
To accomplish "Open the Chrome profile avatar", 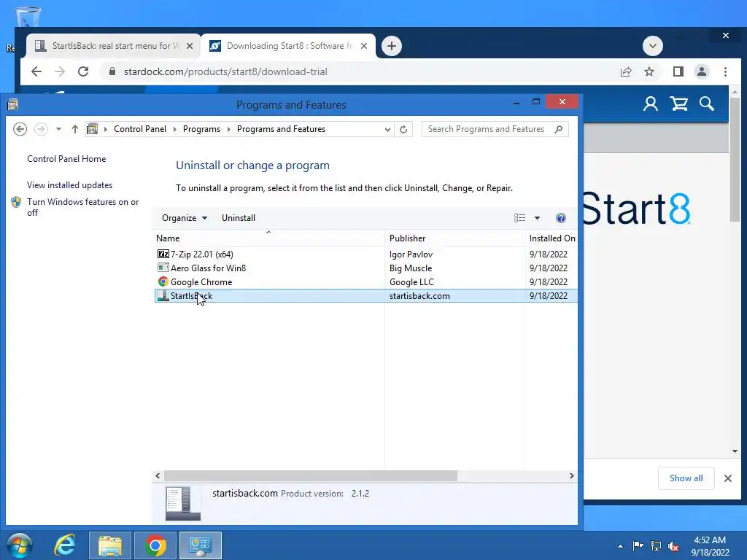I will pyautogui.click(x=702, y=72).
